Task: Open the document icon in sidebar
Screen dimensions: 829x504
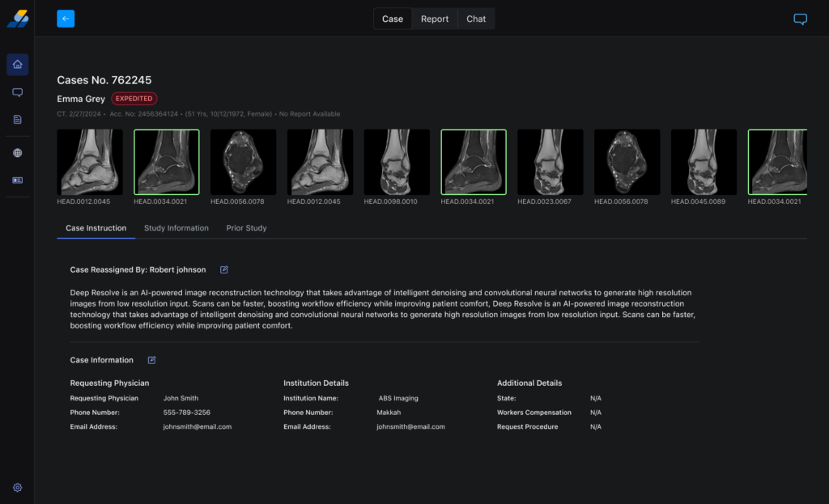Action: click(18, 120)
